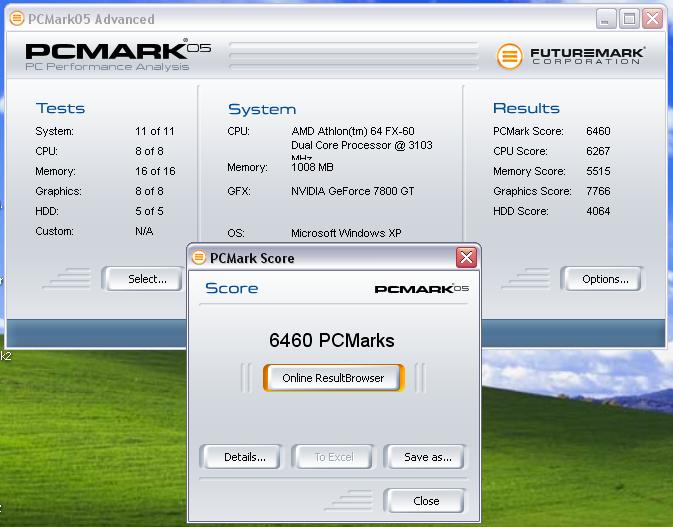Click the PCMark05 logo in Score dialog

[421, 288]
